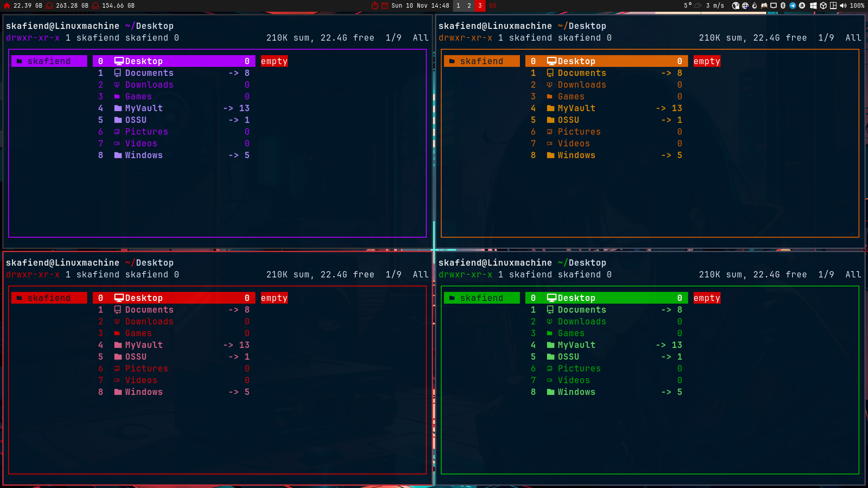Click the Windows logo tray icon
The image size is (868, 488).
pos(813,6)
